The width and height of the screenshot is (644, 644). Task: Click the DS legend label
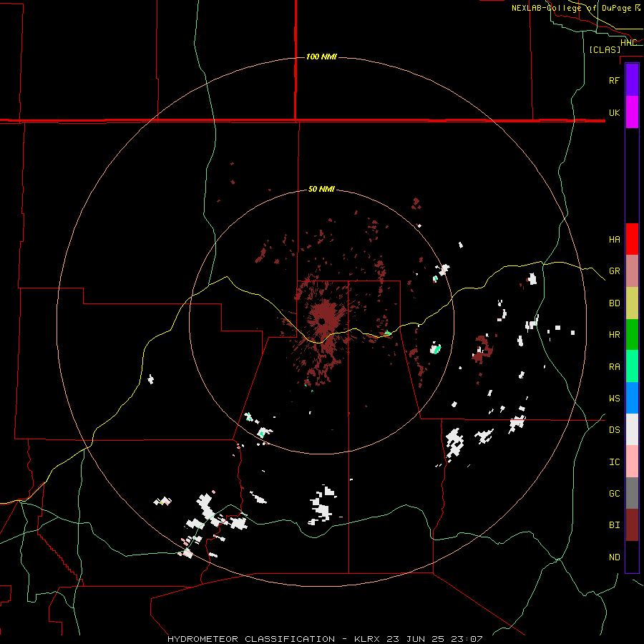pos(614,430)
